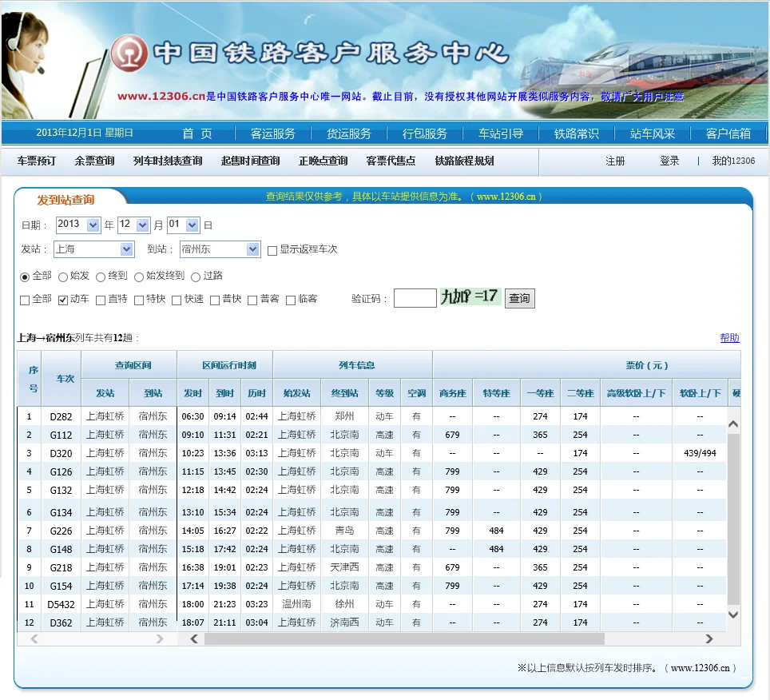
Task: Click the left scroll arrow below the table
Action: 194,639
